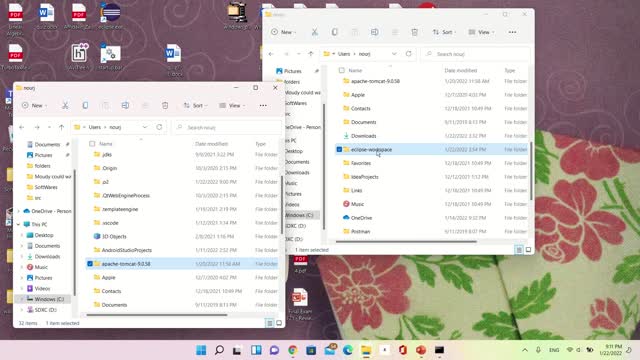The width and height of the screenshot is (640, 360).
Task: Open taskbar Search
Action: point(219,350)
